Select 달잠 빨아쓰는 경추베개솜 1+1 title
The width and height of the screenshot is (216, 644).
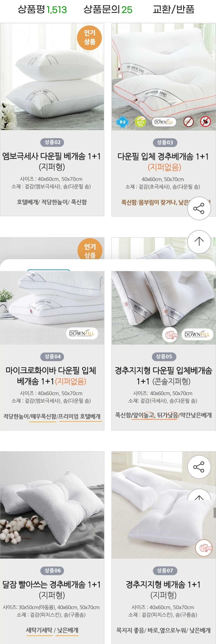coord(52,590)
